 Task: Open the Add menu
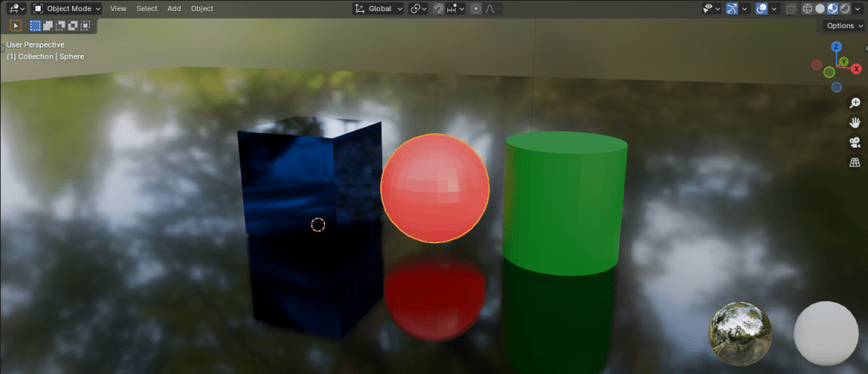coord(174,8)
